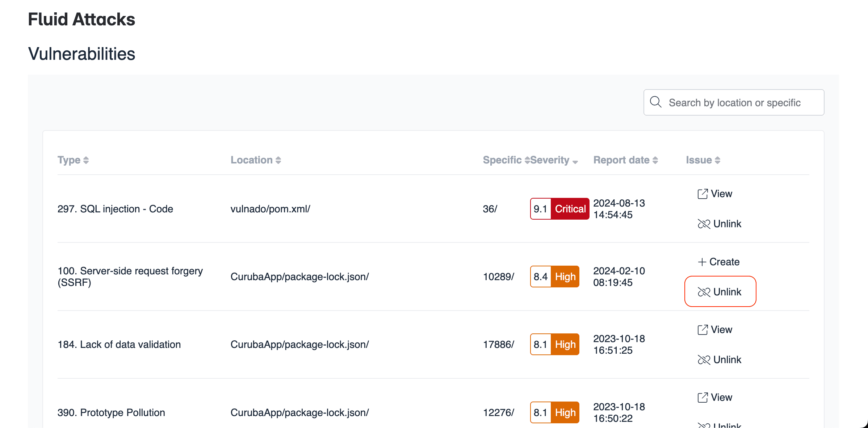868x428 pixels.
Task: Sort table by Issue column arrows
Action: point(717,160)
